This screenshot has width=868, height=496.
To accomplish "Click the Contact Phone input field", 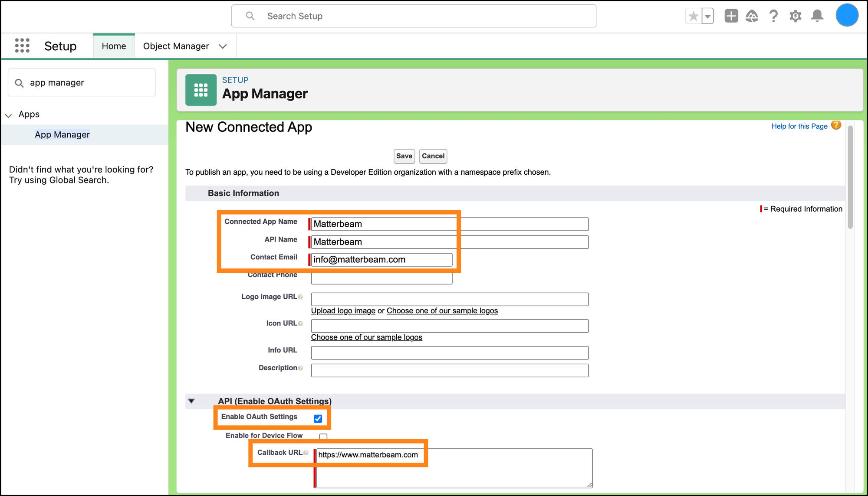I will [x=381, y=279].
